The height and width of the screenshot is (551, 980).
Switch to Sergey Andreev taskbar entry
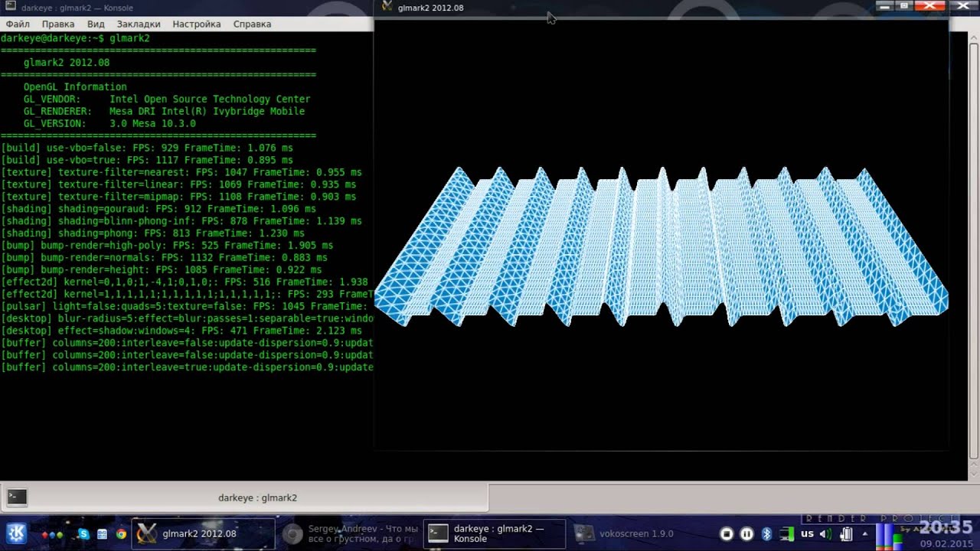351,533
